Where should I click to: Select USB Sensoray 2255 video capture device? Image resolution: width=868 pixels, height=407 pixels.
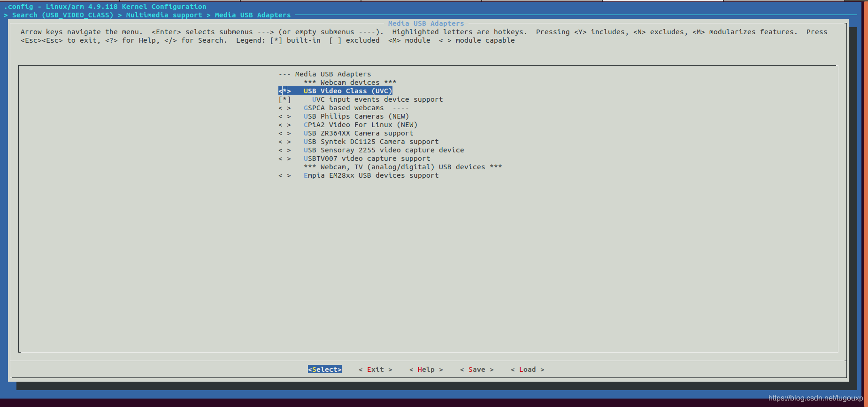coord(384,150)
